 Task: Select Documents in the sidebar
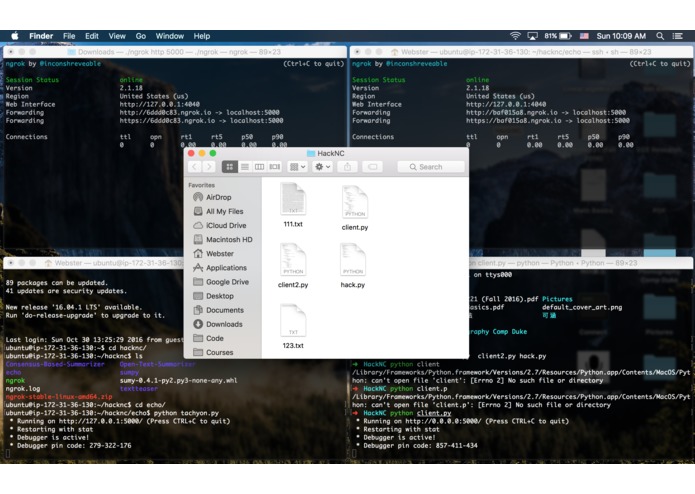pyautogui.click(x=223, y=310)
